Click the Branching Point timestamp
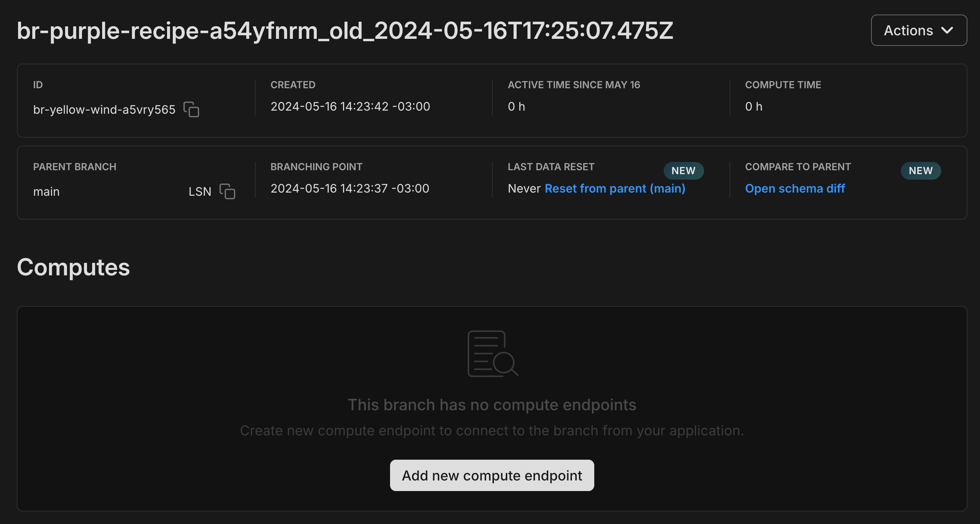Image resolution: width=980 pixels, height=524 pixels. (350, 189)
